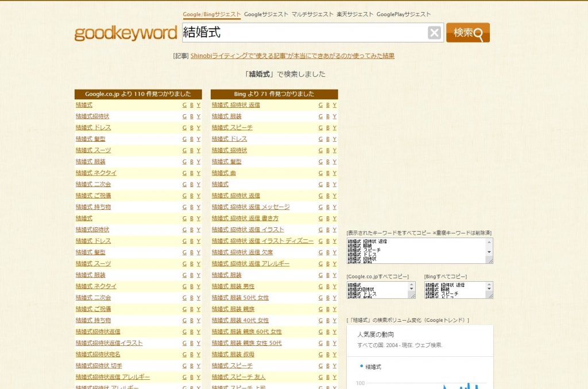588x389 pixels.
Task: Open 結婚式 服装 男性 keyword link
Action: coord(233,286)
